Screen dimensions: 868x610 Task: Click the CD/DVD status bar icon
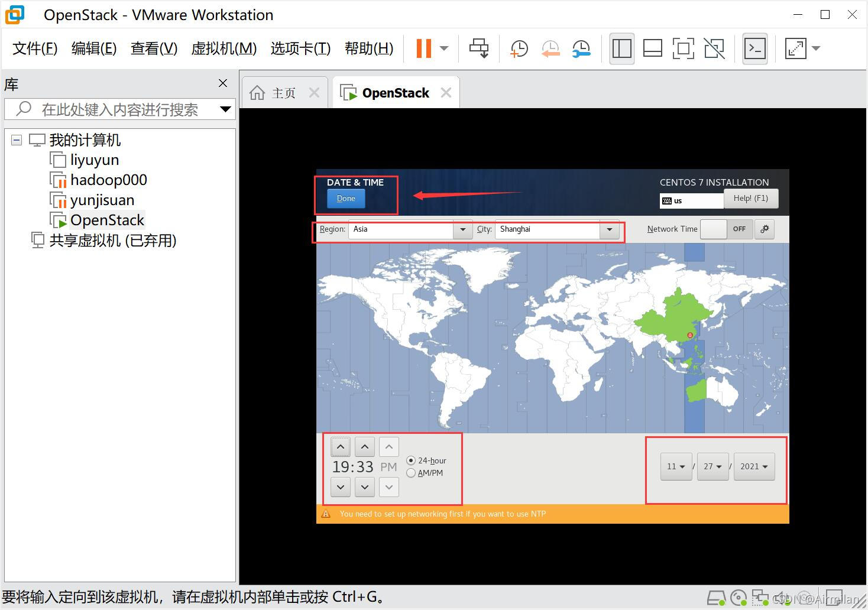pos(739,598)
